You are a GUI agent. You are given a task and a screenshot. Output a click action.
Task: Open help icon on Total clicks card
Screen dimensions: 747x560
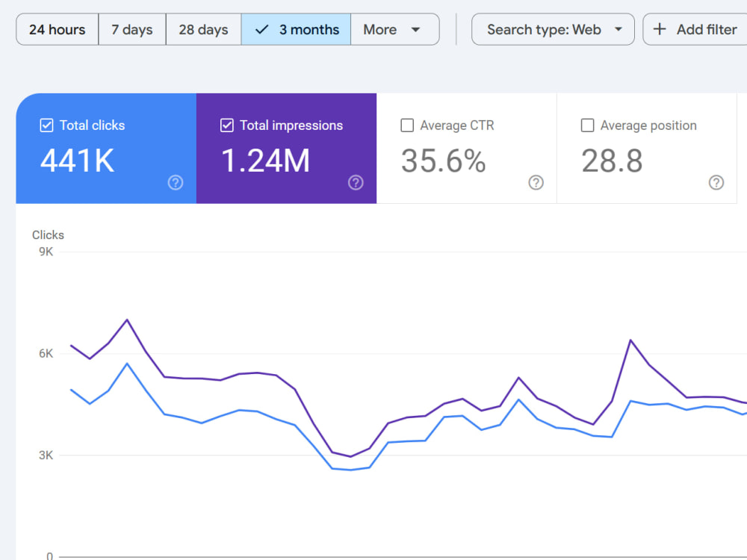tap(176, 182)
